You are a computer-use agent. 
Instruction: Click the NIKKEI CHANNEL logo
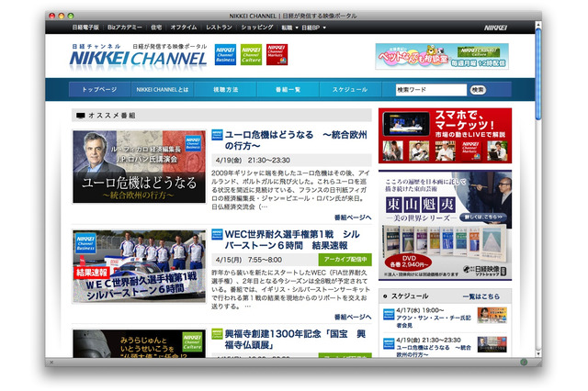[x=138, y=57]
